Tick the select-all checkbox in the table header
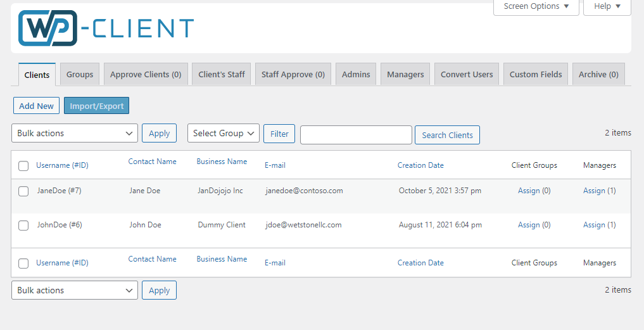Image resolution: width=644 pixels, height=330 pixels. point(23,165)
